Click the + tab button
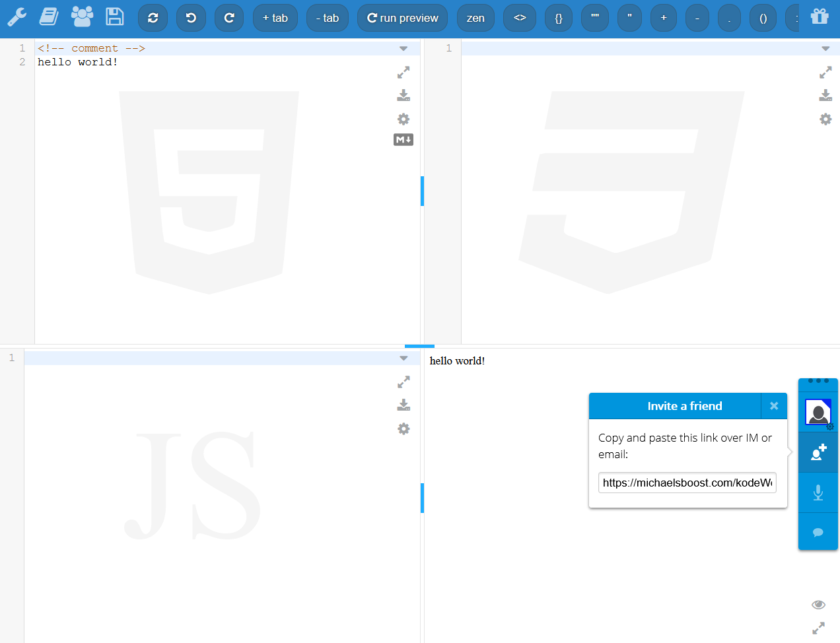Image resolution: width=840 pixels, height=643 pixels. [x=275, y=18]
